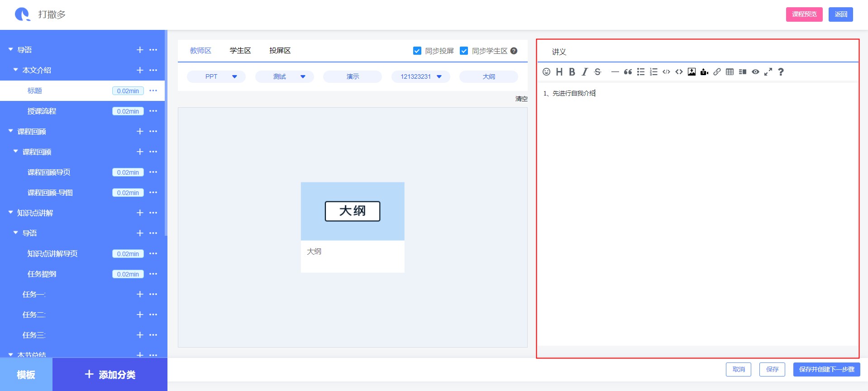Open more menu for 授课流程
This screenshot has height=391, width=868.
pos(153,111)
